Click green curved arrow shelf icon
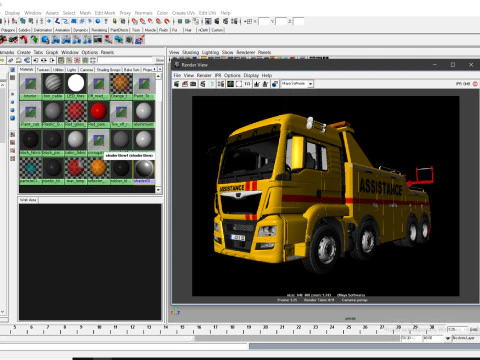The height and width of the screenshot is (360, 480). click(x=34, y=39)
